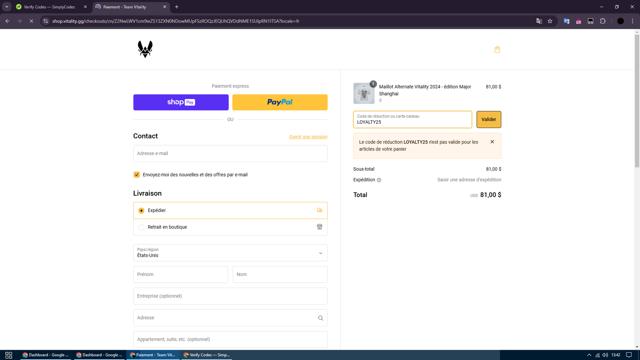Click Saisir une adresse d'expédition text

tap(469, 180)
